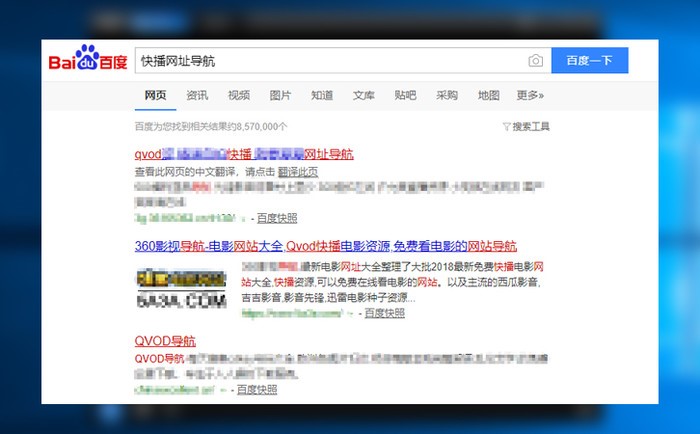
Task: Go to the 文库 tab
Action: 364,95
